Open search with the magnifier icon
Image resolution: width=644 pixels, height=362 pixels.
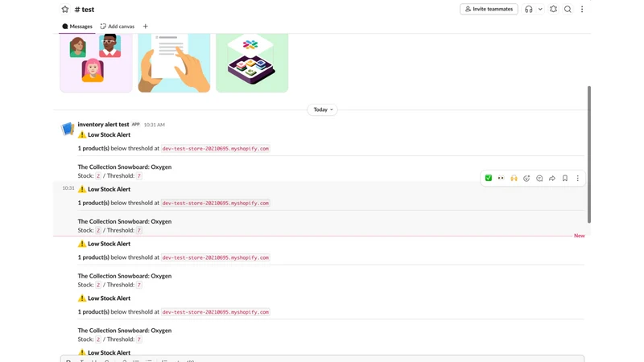(568, 9)
